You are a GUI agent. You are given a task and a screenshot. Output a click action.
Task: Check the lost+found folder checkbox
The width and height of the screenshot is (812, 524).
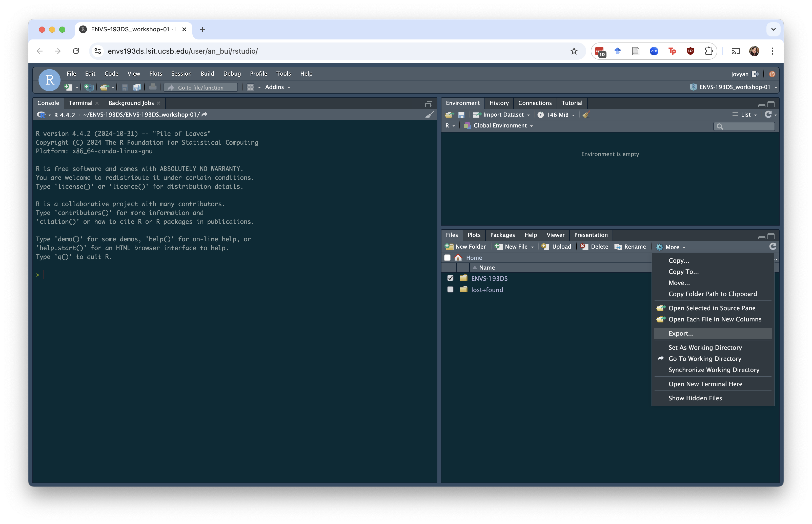(x=450, y=290)
